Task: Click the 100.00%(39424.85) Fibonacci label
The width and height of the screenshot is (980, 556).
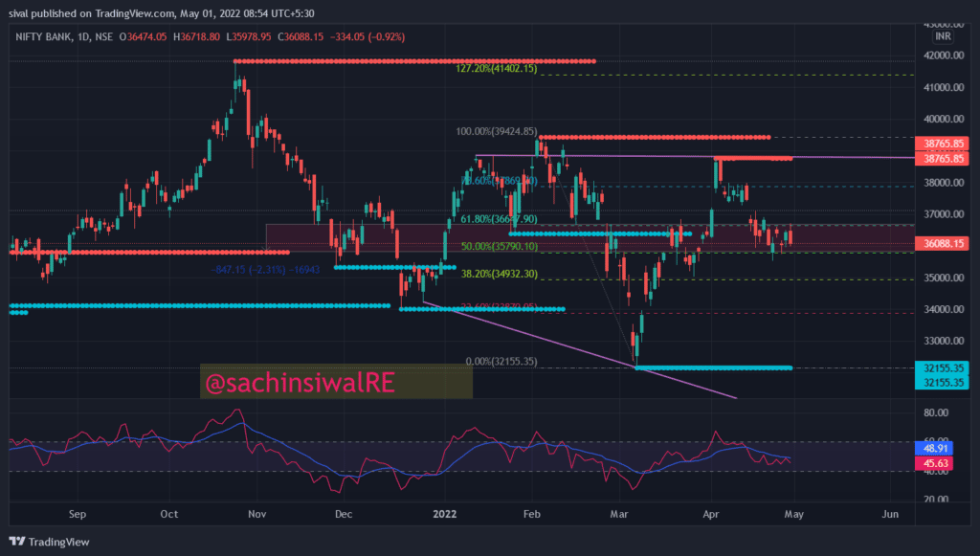Action: pyautogui.click(x=497, y=132)
